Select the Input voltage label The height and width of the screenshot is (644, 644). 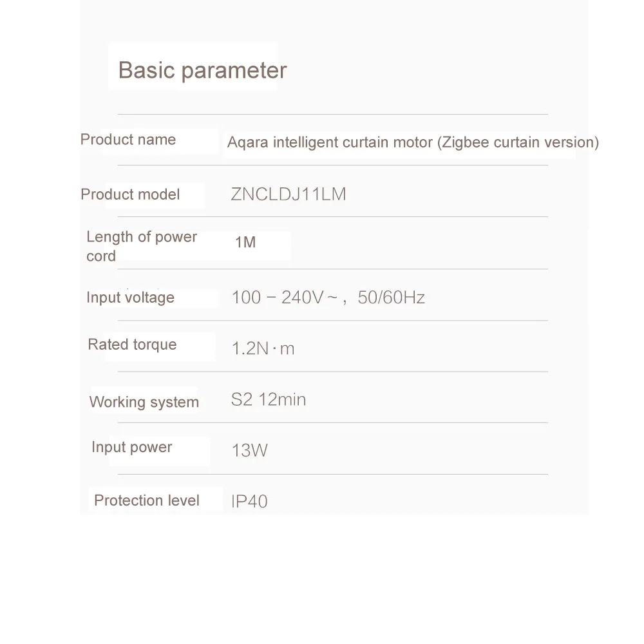(x=130, y=298)
